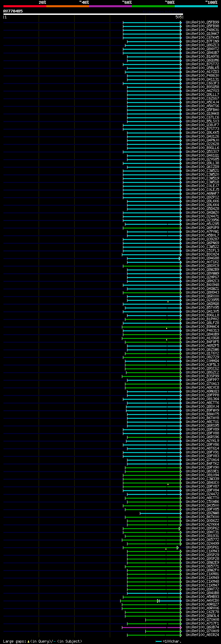Click the purple alignment bar for UniRef100_Q6UB74
Image resolution: width=221 pixels, height=644 pixels.
(152, 627)
